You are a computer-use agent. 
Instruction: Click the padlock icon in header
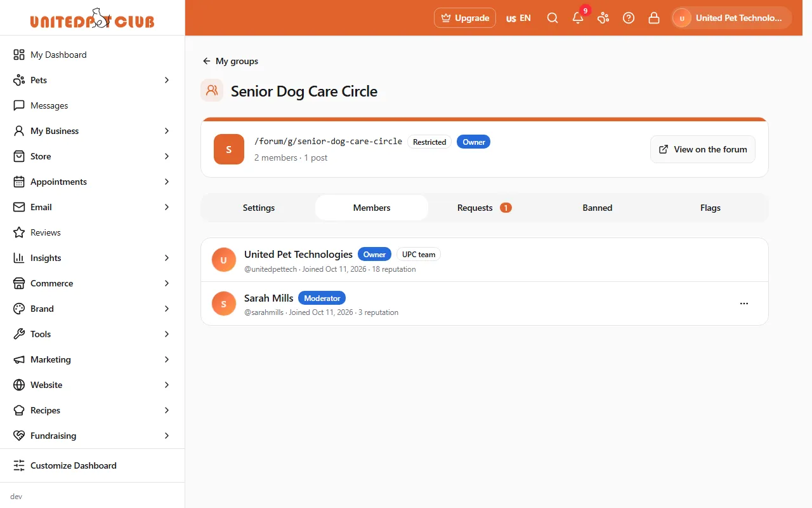pyautogui.click(x=654, y=18)
